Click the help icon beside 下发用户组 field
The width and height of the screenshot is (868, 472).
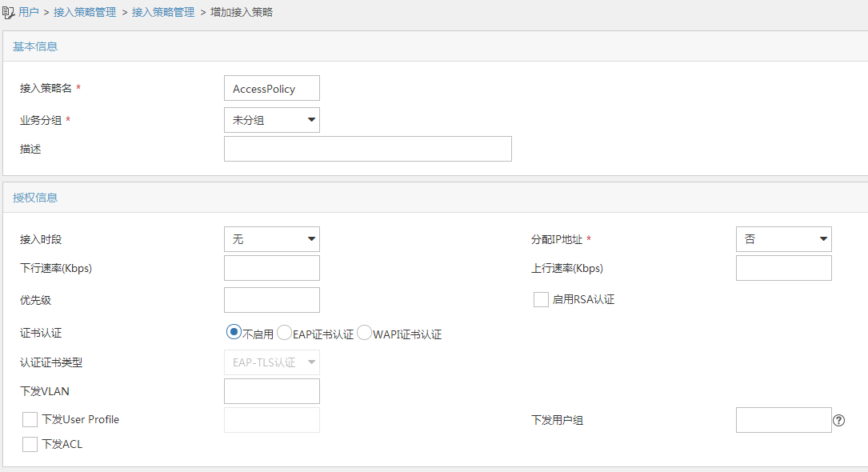pyautogui.click(x=838, y=420)
